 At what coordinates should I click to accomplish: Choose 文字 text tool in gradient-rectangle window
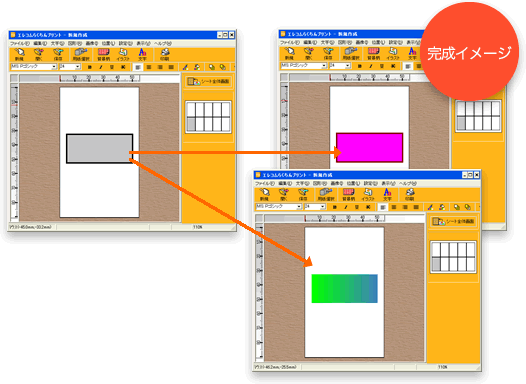[387, 195]
